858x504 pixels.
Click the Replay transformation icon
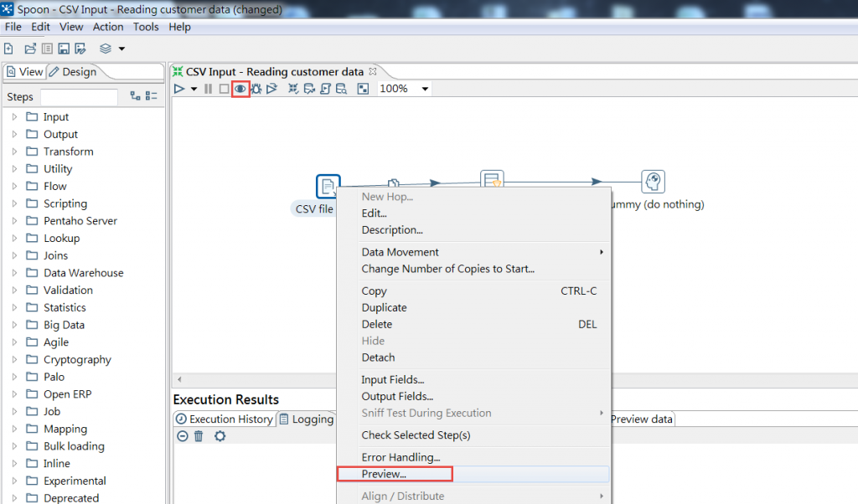coord(272,89)
